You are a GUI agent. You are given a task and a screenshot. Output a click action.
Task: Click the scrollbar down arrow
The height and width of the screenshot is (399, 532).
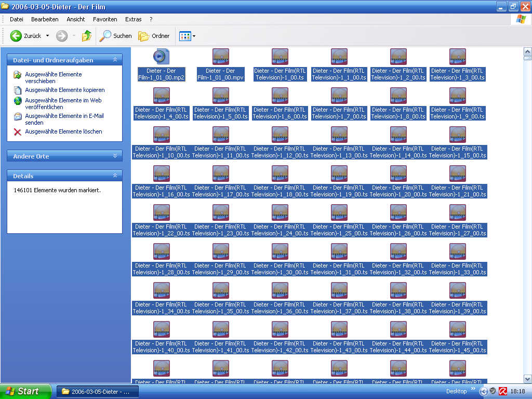tap(527, 379)
